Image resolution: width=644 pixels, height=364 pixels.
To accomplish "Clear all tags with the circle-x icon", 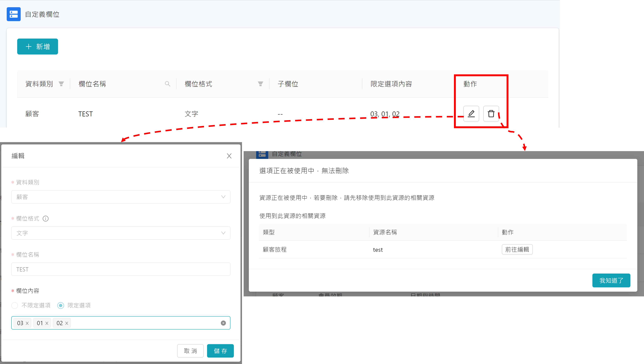I will pos(223,323).
